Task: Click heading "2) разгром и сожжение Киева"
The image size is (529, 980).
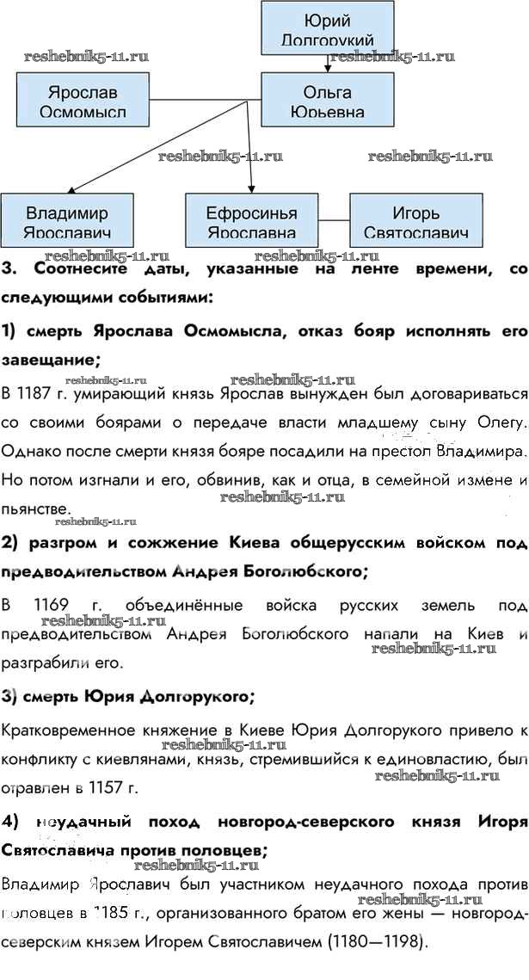Action: [264, 557]
